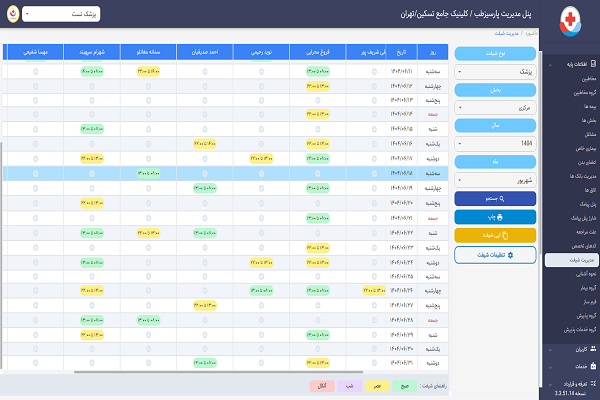600x400 pixels.
Task: Open تنظیمات شیفت settings button
Action: point(495,255)
